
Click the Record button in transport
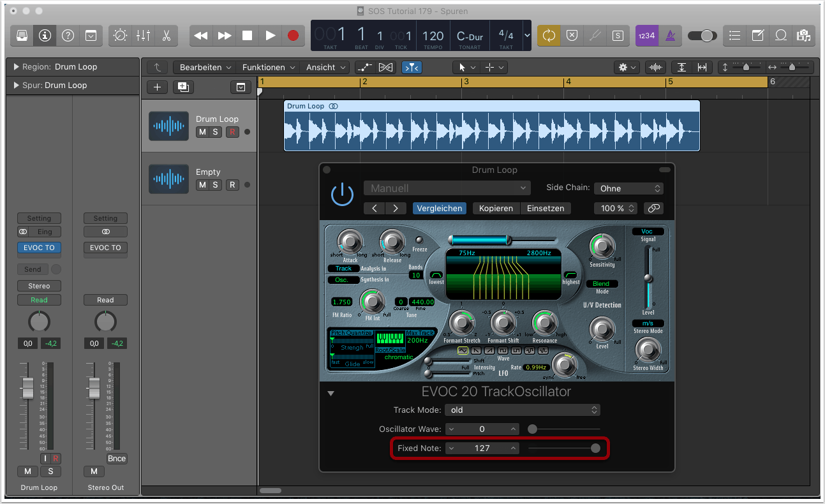(293, 36)
